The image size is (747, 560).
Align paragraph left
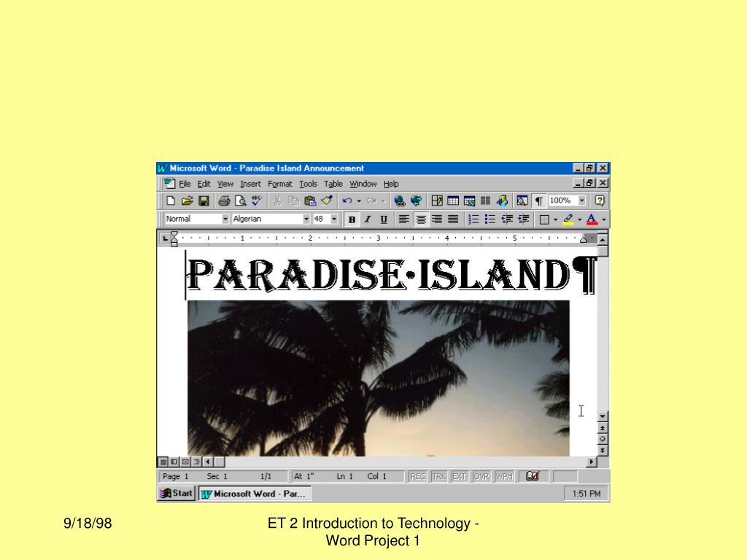403,219
